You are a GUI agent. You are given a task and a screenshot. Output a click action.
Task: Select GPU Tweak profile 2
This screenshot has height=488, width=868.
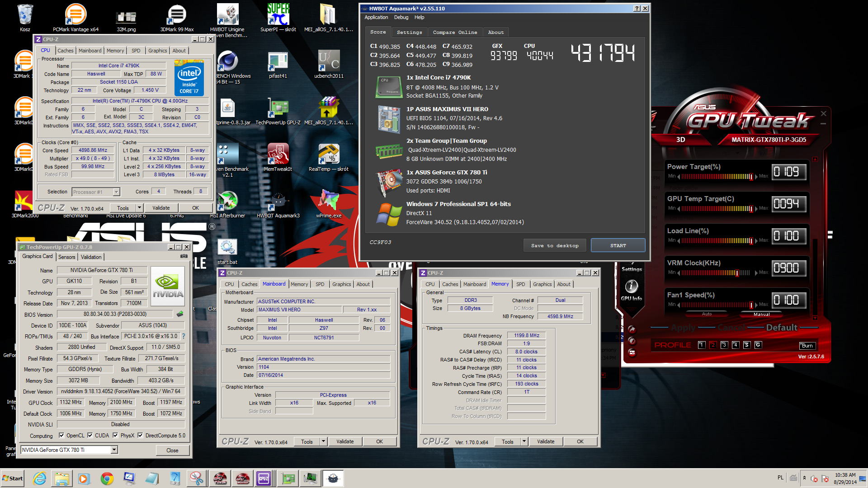coord(713,345)
